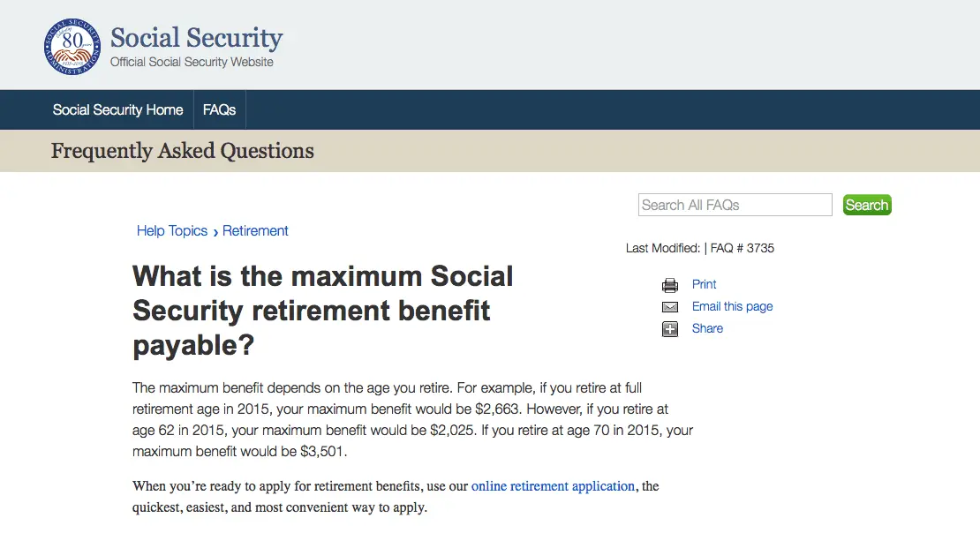
Task: Click the printer icon
Action: [x=670, y=285]
